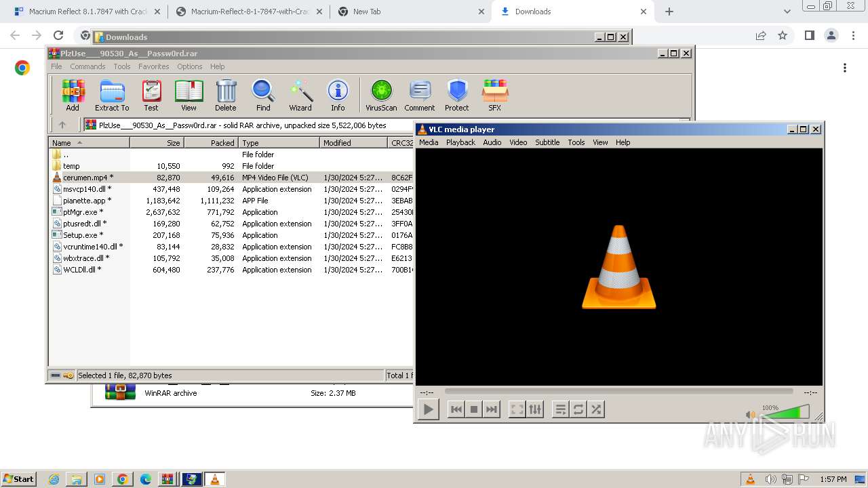The image size is (868, 488).
Task: Start VirusScan on the archive
Action: (381, 95)
